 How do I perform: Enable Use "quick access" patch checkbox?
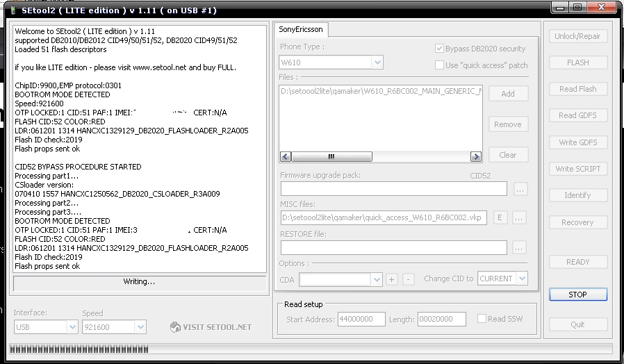point(439,65)
